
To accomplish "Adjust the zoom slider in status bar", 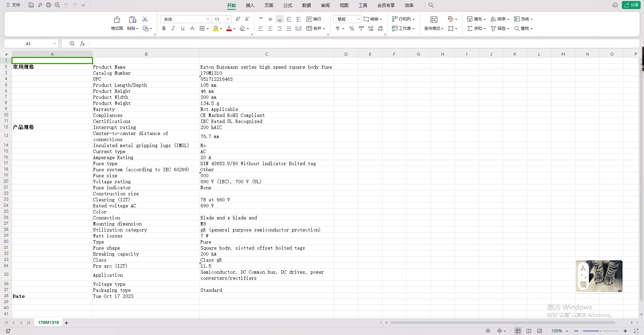I will click(600, 331).
